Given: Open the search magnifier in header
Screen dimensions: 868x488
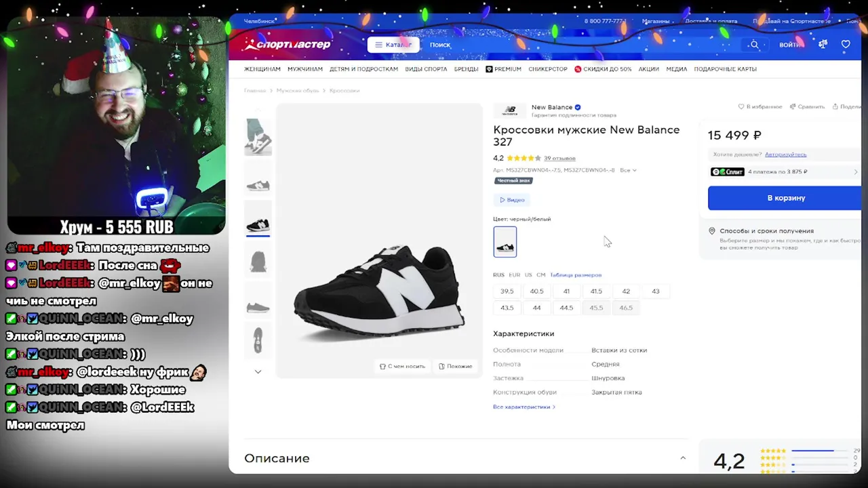Looking at the screenshot, I should tap(754, 45).
